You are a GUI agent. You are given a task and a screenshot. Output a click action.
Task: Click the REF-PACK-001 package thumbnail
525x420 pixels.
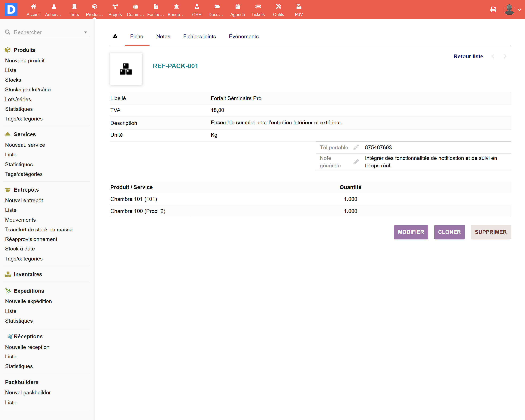(126, 69)
